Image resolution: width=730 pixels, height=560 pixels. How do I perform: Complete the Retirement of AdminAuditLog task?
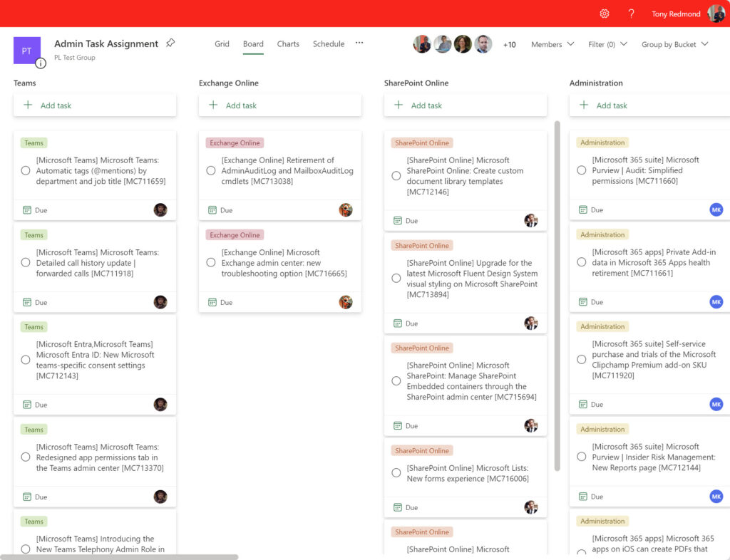pyautogui.click(x=211, y=171)
